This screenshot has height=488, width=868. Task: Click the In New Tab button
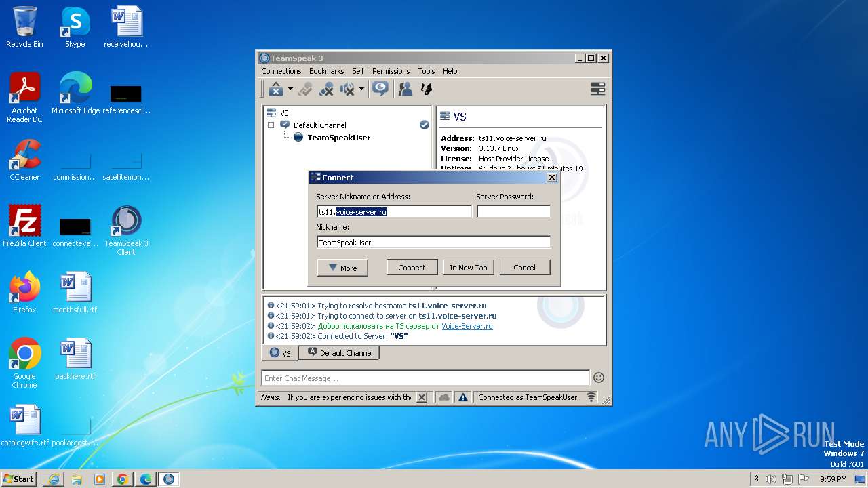[x=469, y=268]
